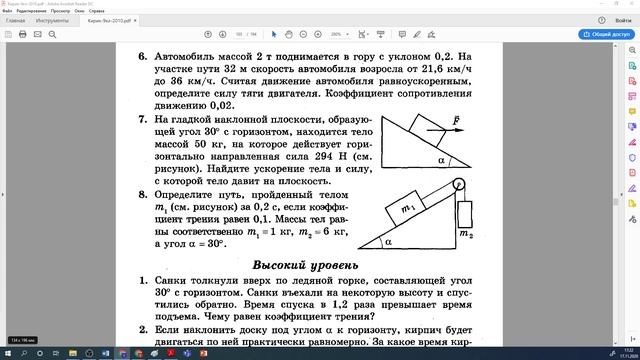Open the Windows Start menu
640x360 pixels.
click(x=8, y=353)
